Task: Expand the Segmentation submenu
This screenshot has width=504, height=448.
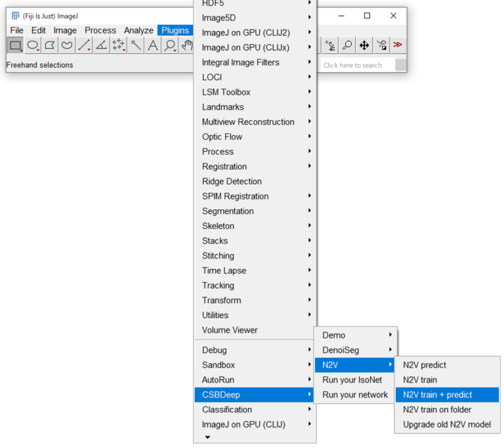Action: tap(255, 211)
